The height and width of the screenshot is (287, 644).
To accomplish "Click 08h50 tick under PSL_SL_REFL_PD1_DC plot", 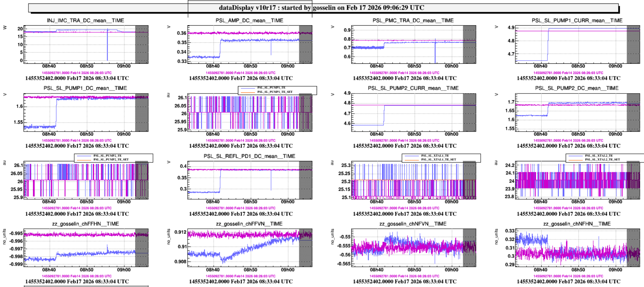I will (x=250, y=202).
